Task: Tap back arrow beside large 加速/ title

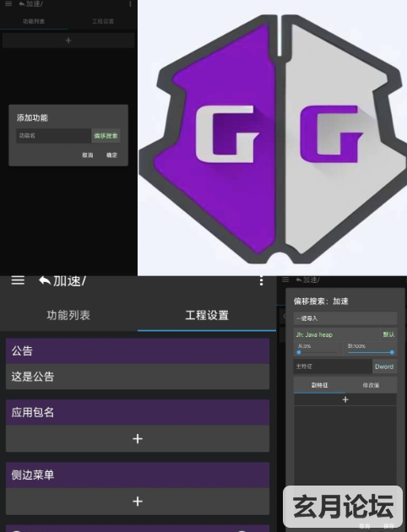Action: pyautogui.click(x=45, y=281)
